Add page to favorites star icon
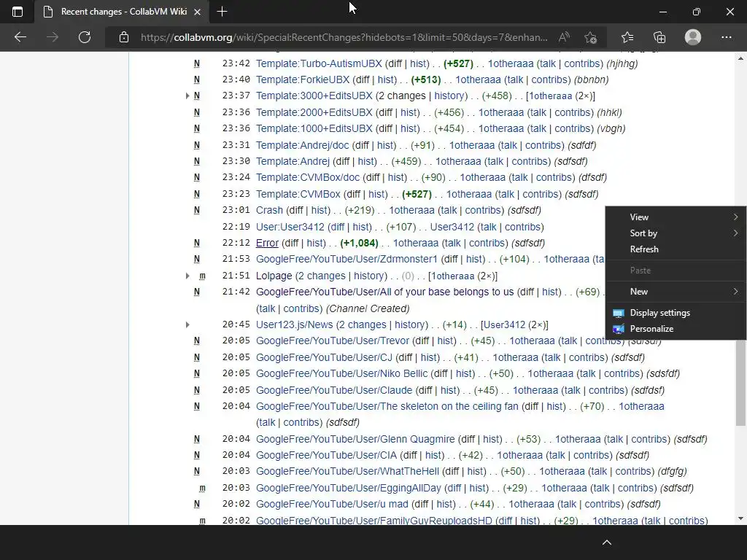The width and height of the screenshot is (747, 560). click(591, 38)
